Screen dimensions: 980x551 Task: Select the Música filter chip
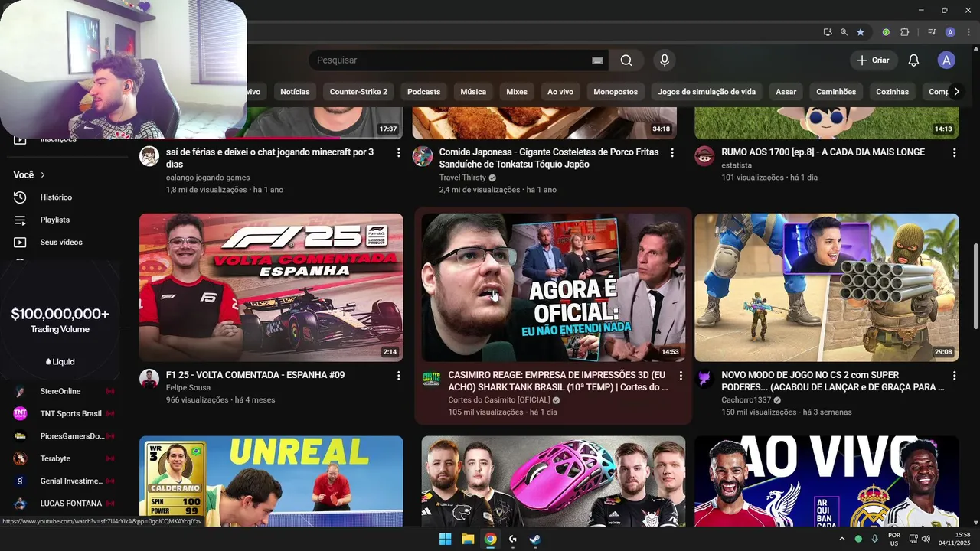473,92
